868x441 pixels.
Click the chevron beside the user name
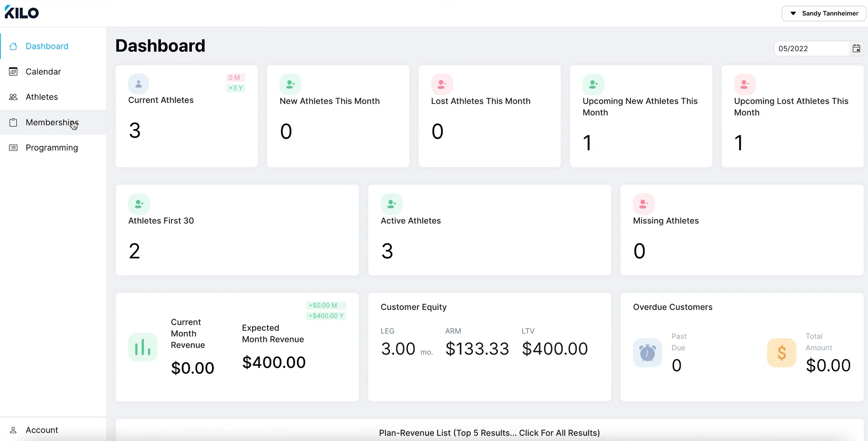(793, 13)
